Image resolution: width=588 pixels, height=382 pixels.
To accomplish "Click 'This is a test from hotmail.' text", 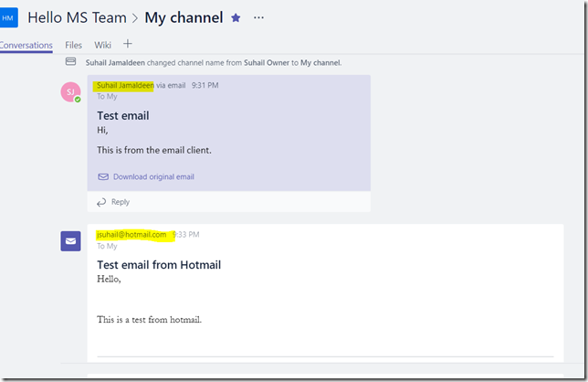I will click(x=149, y=320).
